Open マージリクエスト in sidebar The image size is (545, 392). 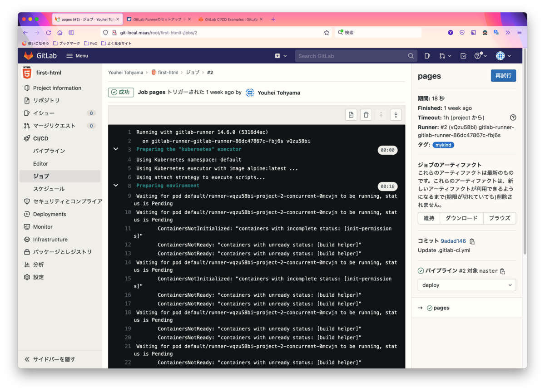click(54, 126)
